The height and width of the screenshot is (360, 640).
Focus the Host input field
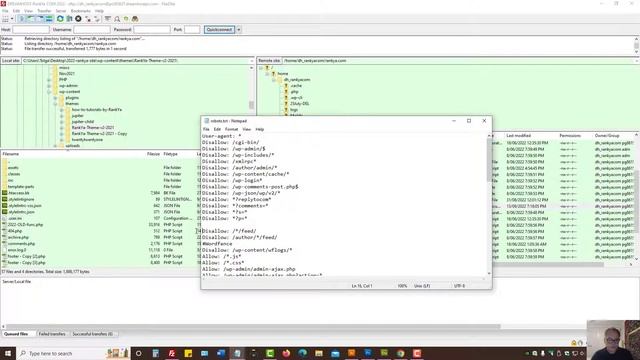point(31,29)
